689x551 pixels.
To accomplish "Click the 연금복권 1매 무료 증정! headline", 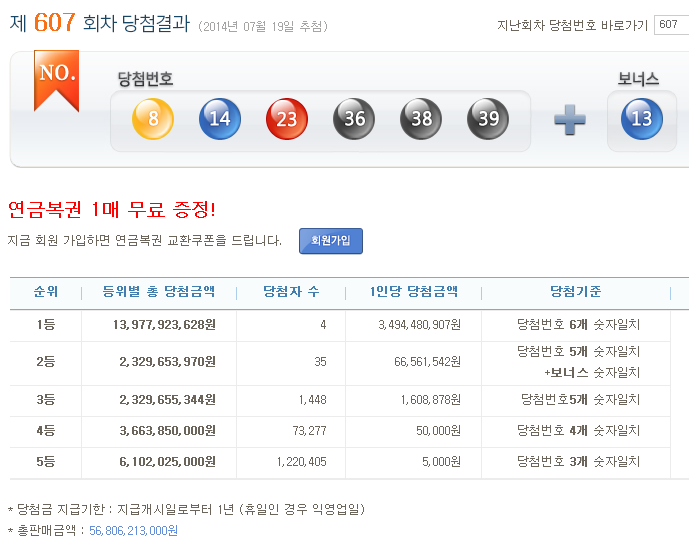I will coord(112,209).
